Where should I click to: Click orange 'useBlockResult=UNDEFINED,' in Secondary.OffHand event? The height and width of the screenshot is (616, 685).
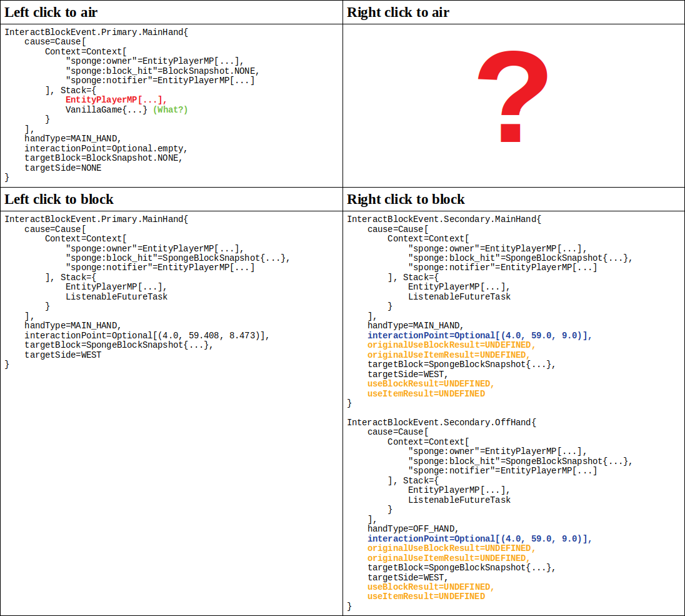431,587
